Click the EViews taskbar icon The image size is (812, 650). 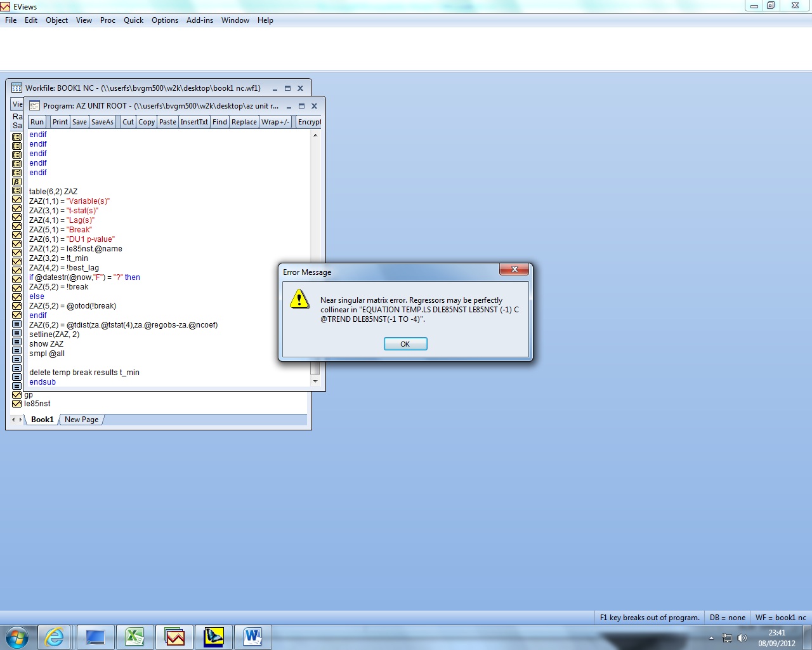click(174, 637)
